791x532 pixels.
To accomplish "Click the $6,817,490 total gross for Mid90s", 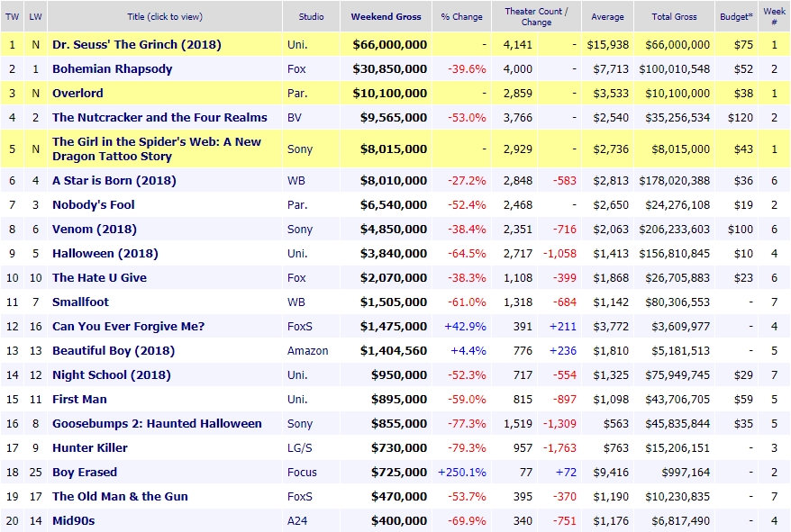I will click(680, 520).
